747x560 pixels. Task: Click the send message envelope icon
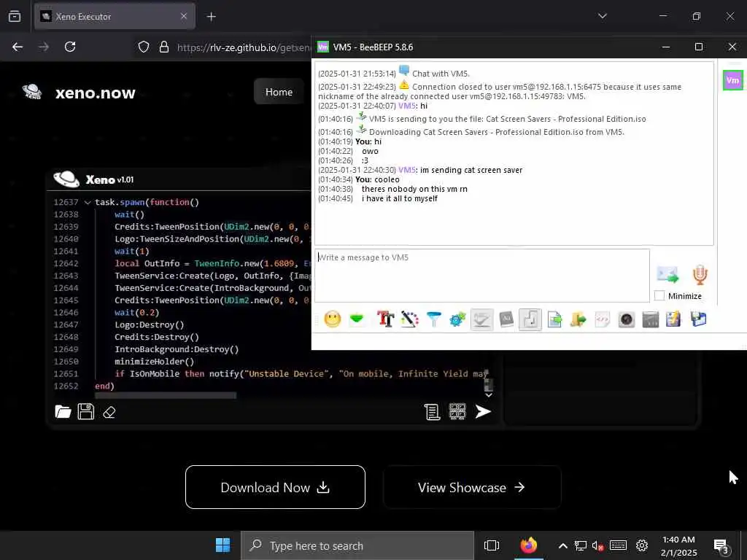tap(667, 275)
